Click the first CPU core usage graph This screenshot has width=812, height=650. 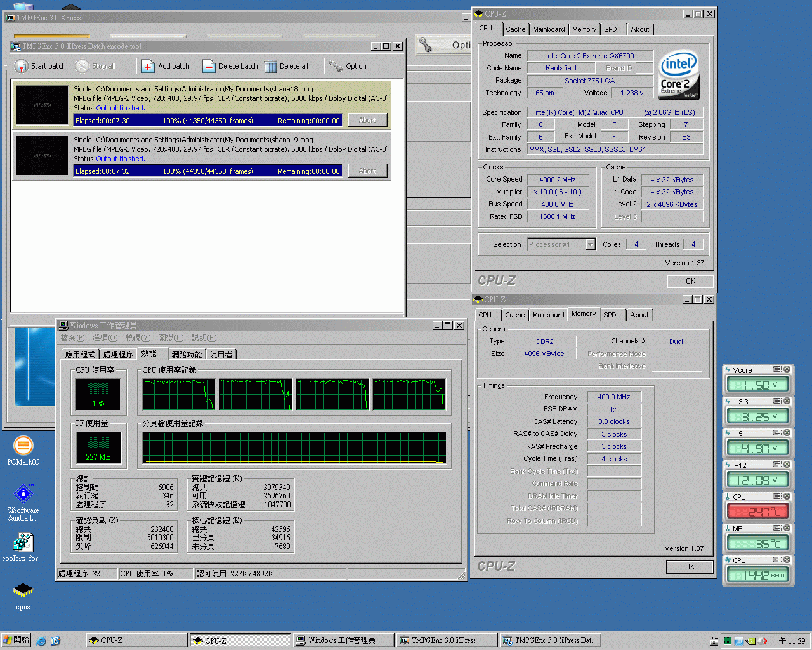click(179, 394)
